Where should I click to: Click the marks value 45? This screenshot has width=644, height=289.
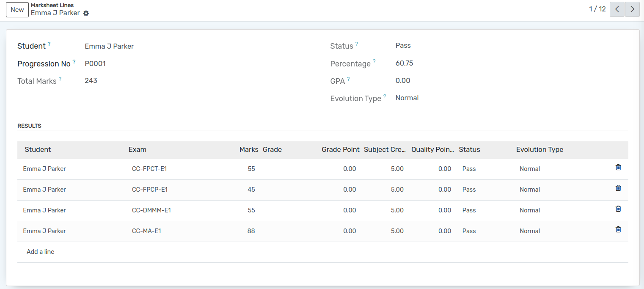tap(251, 190)
